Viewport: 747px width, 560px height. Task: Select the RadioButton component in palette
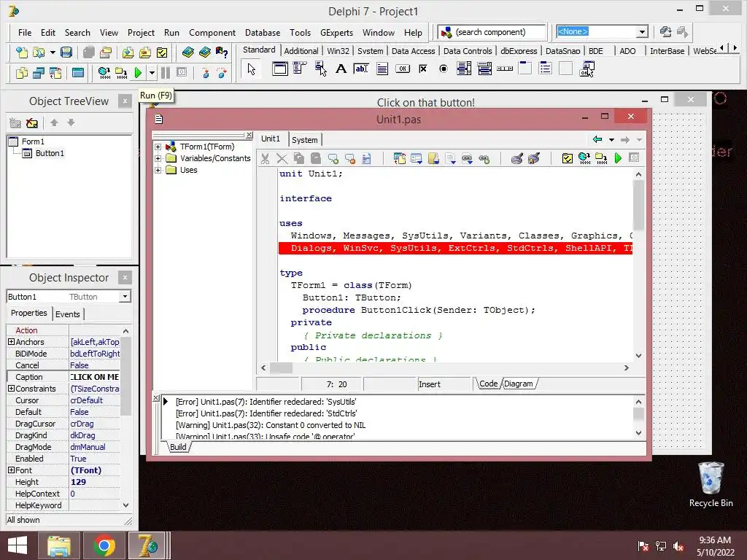(x=443, y=69)
